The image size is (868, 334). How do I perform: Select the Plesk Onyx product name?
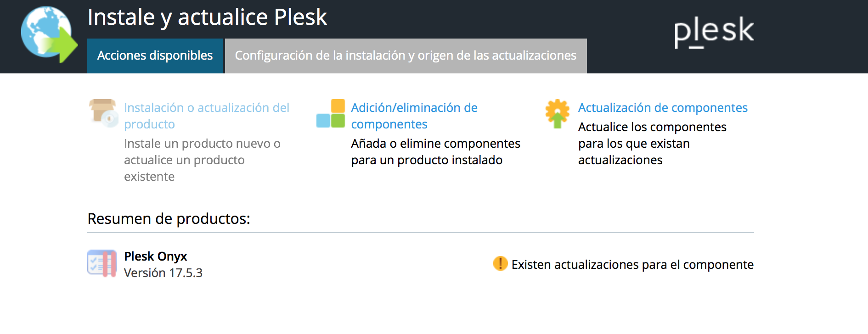click(x=156, y=256)
